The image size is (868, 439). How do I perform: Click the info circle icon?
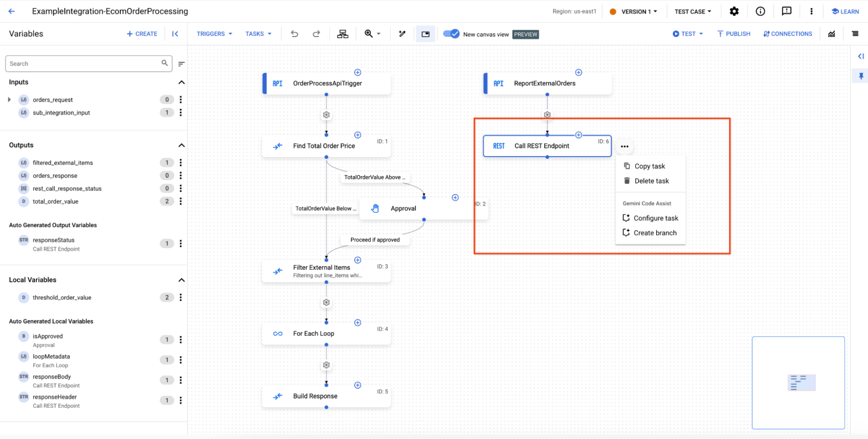tap(760, 11)
